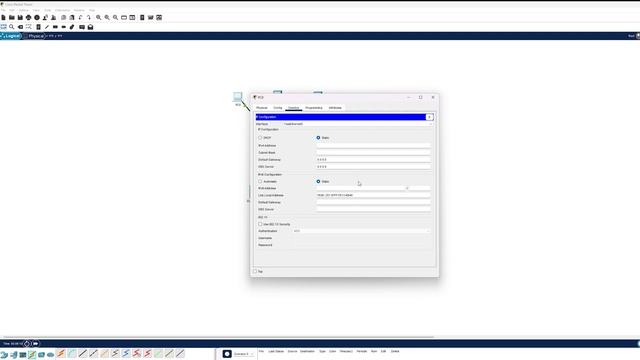Choose the automatic connection lightning cable
Image resolution: width=640 pixels, height=360 pixels.
click(x=61, y=353)
